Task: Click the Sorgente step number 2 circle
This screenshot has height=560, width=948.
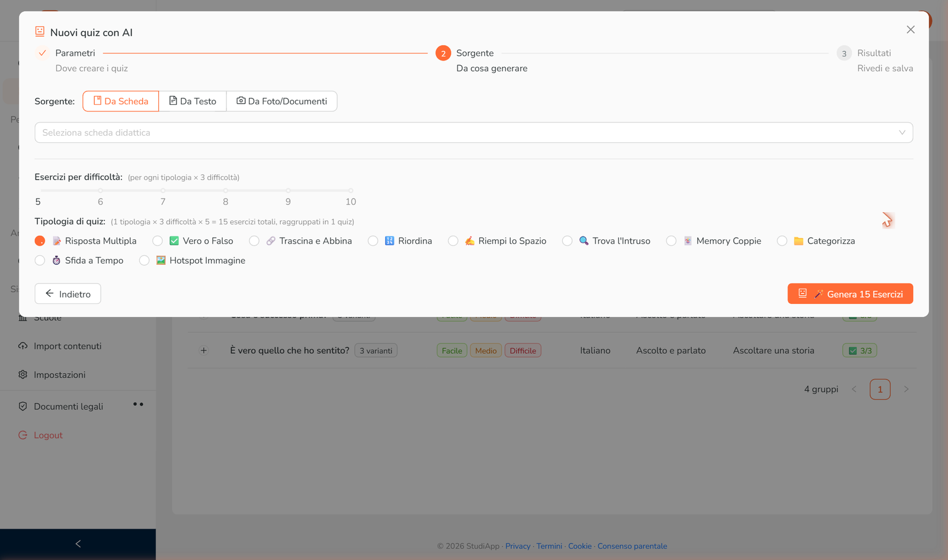Action: coord(443,53)
